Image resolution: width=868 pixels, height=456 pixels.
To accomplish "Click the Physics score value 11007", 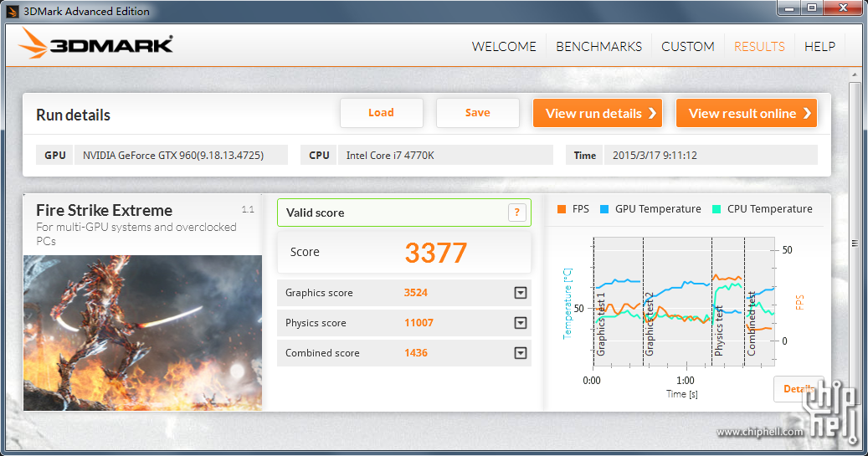I will (419, 323).
